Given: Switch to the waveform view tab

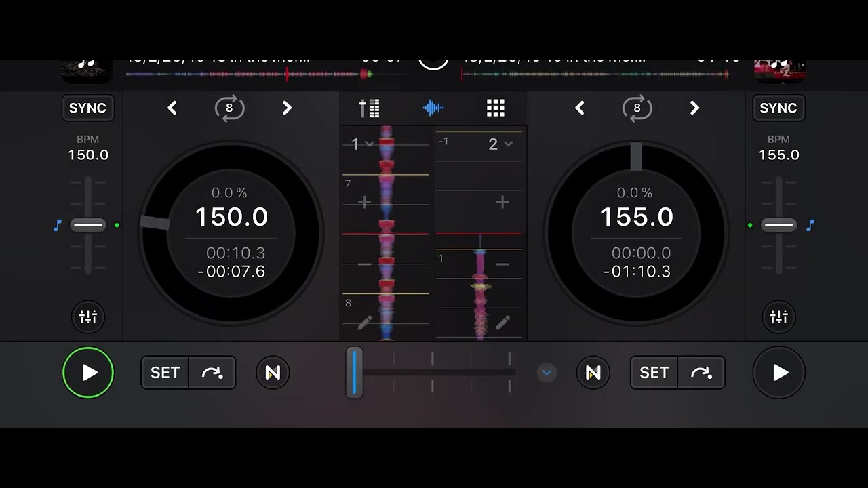Looking at the screenshot, I should pyautogui.click(x=433, y=108).
